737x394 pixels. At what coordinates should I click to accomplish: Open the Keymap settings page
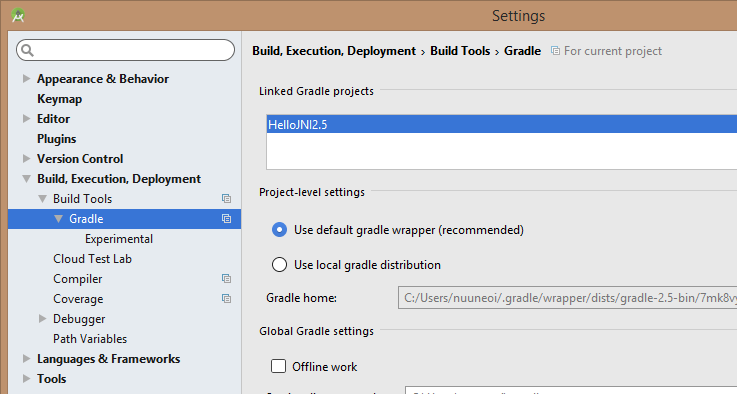coord(60,99)
